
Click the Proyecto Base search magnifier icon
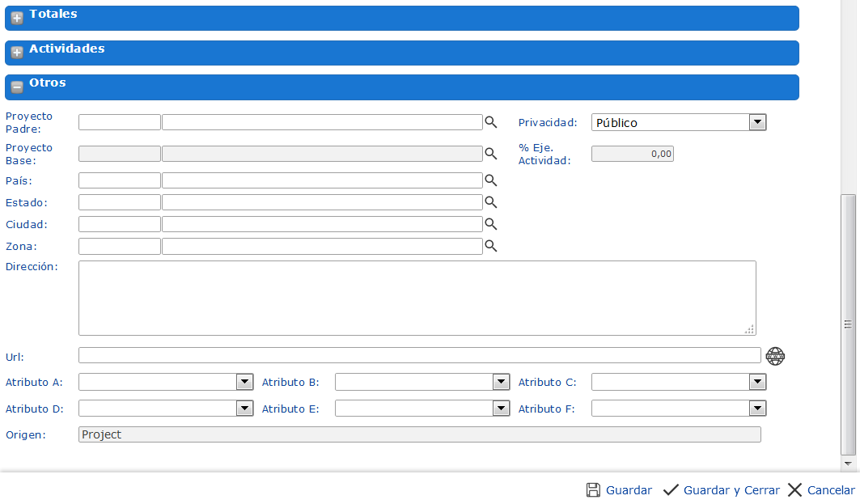click(x=490, y=154)
